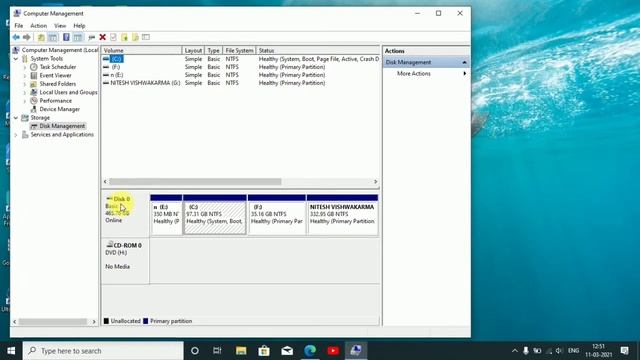Open Microsoft Store from taskbar
Screen dimensions: 640x360
[x=264, y=351]
